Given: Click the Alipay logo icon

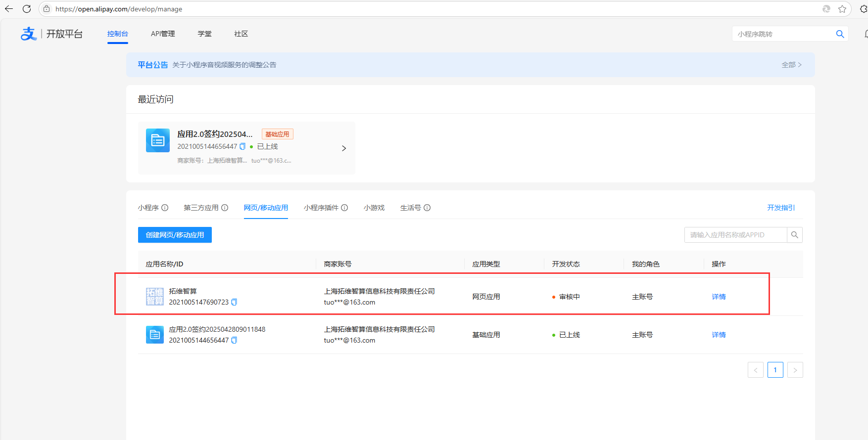Looking at the screenshot, I should [x=29, y=34].
